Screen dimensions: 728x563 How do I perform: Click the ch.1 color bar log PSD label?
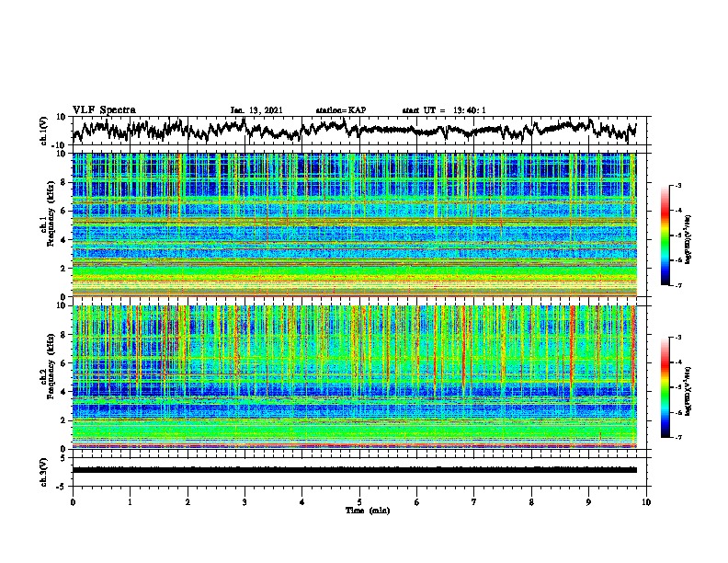click(688, 239)
